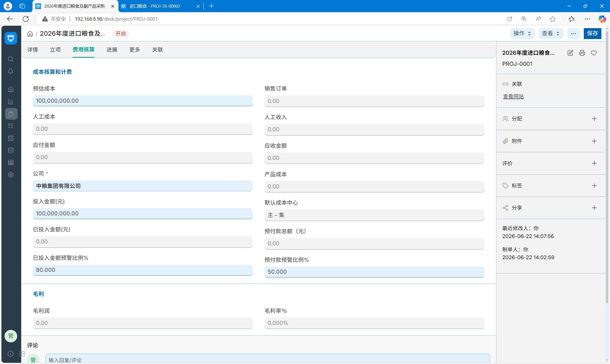Close the 进口粮食 browser tab

click(x=198, y=6)
